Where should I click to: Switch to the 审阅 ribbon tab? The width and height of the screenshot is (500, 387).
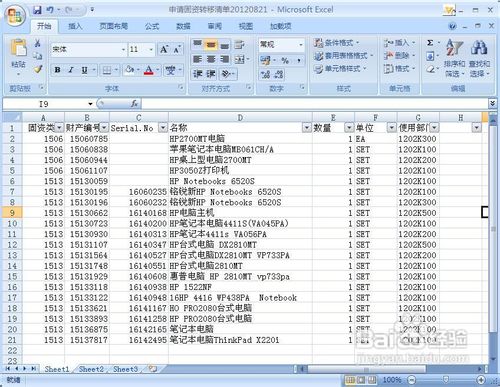click(x=215, y=26)
